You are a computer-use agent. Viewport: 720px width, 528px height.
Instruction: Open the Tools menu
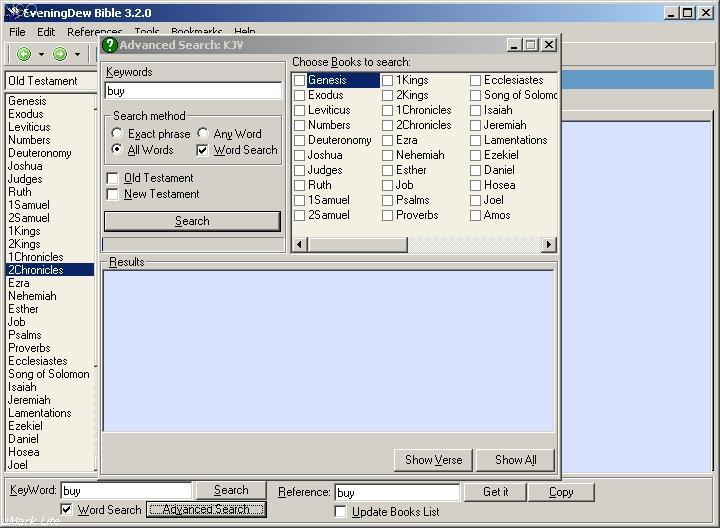click(146, 31)
